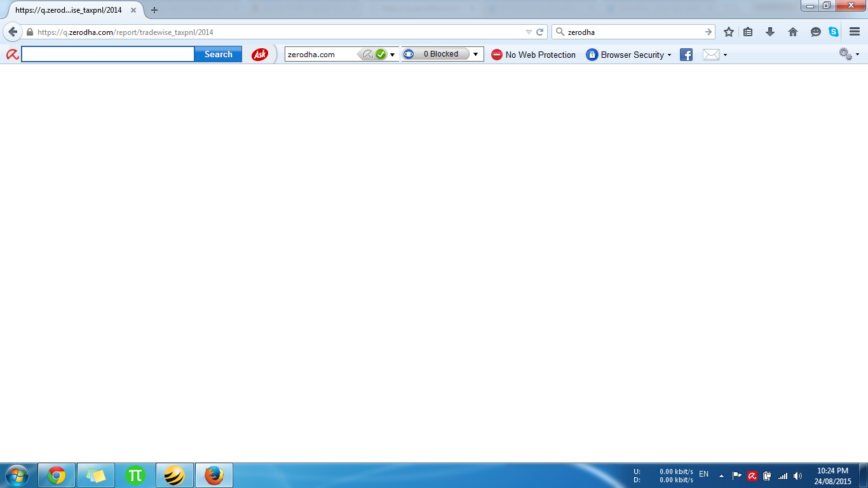The width and height of the screenshot is (868, 488).
Task: Open the downloads arrow button
Action: click(770, 32)
